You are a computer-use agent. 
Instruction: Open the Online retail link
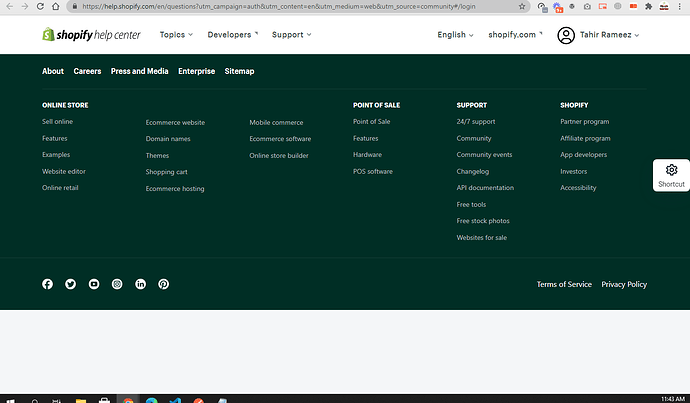pyautogui.click(x=60, y=187)
